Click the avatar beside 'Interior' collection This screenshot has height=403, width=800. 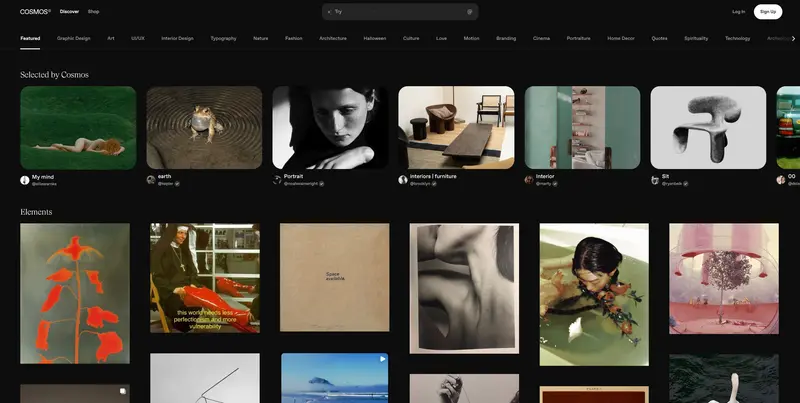point(529,180)
